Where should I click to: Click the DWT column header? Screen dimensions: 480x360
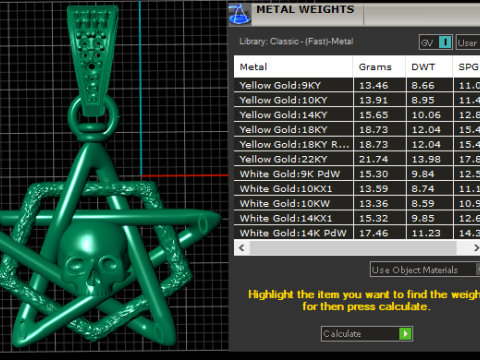tap(429, 67)
